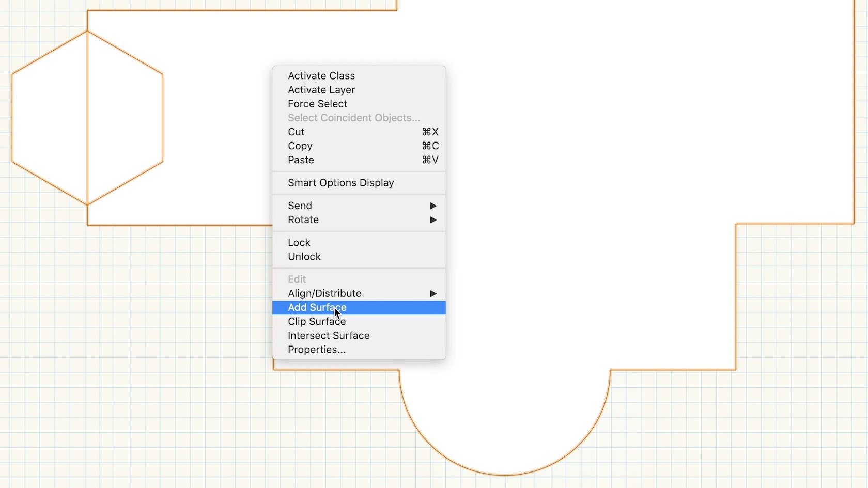Image resolution: width=868 pixels, height=488 pixels.
Task: Select Intersect Surface menu command
Action: [359, 336]
